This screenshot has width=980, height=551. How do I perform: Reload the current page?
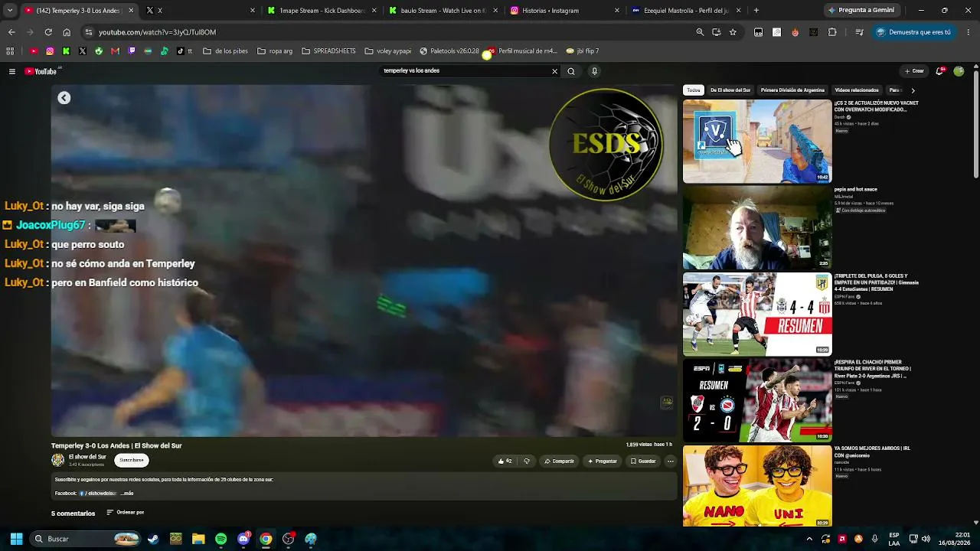(48, 32)
